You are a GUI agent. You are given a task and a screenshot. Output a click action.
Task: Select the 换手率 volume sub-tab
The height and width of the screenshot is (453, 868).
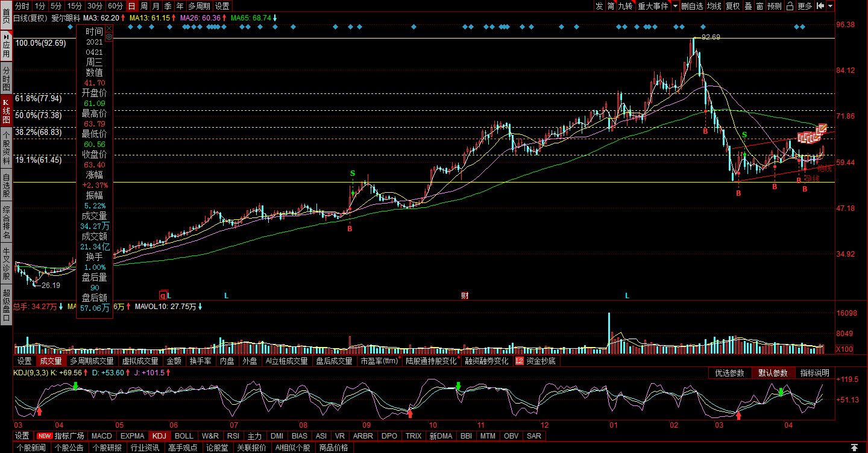point(200,361)
